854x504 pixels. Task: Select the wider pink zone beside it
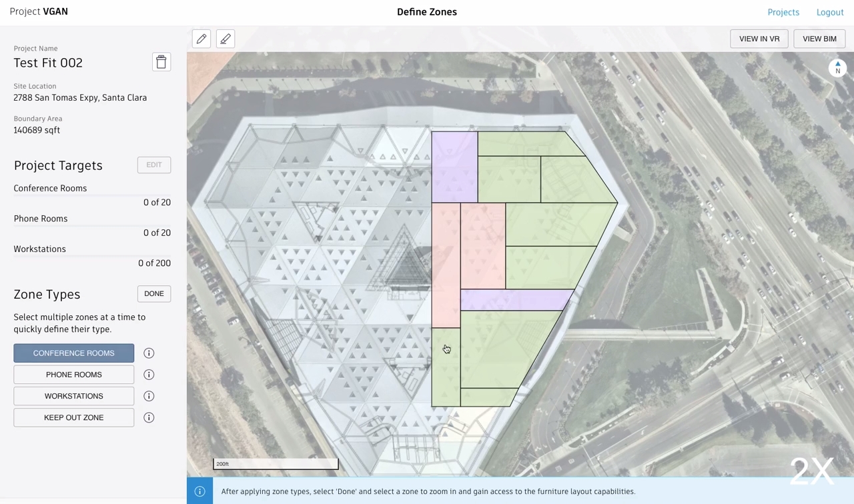pos(482,246)
